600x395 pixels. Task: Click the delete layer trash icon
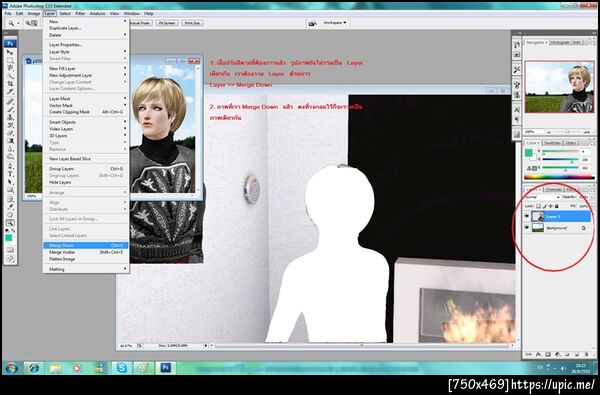coord(586,354)
